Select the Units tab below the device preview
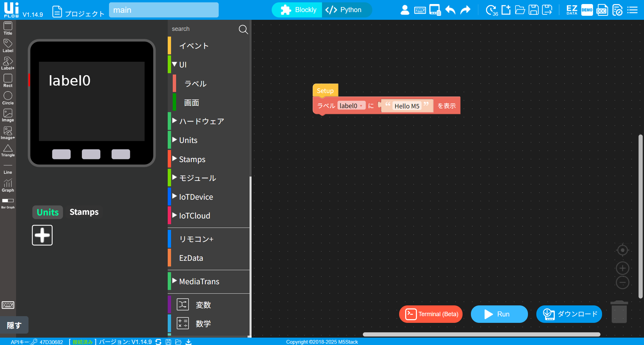Screen dimensions: 644x345 point(48,212)
